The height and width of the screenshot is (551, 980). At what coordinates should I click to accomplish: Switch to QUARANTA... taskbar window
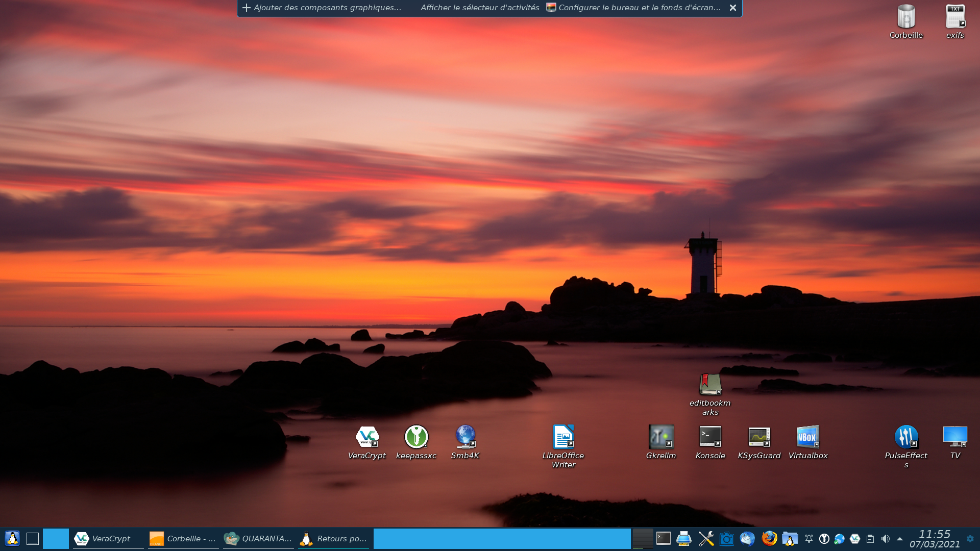pyautogui.click(x=258, y=539)
